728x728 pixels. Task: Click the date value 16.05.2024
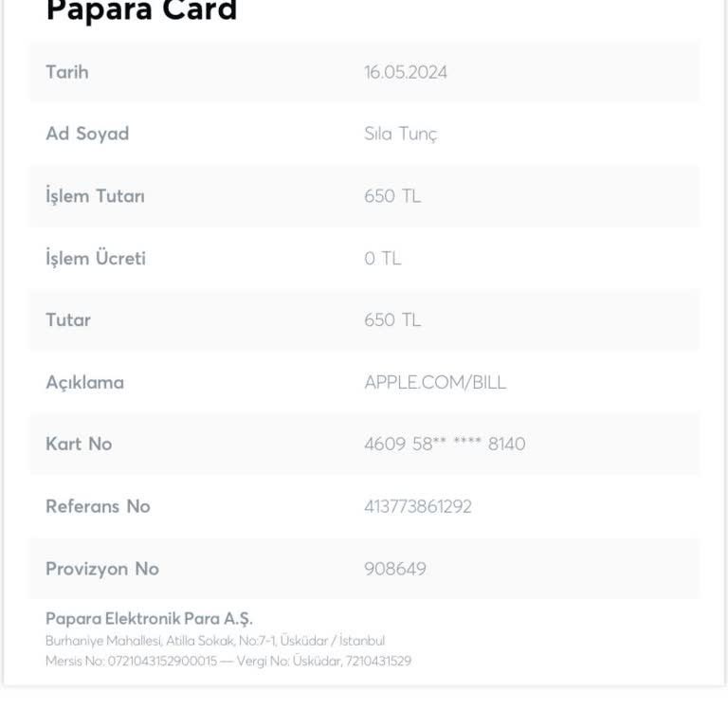[406, 72]
